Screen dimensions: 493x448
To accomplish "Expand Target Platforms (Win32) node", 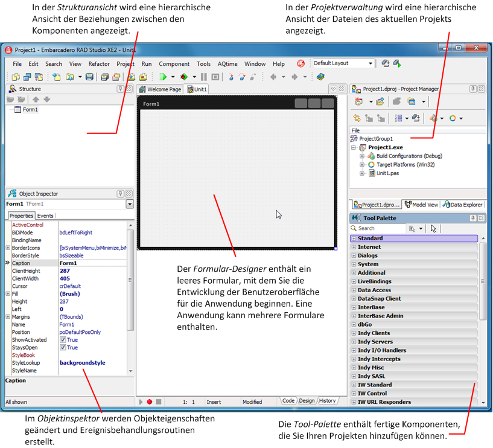I will (x=362, y=165).
